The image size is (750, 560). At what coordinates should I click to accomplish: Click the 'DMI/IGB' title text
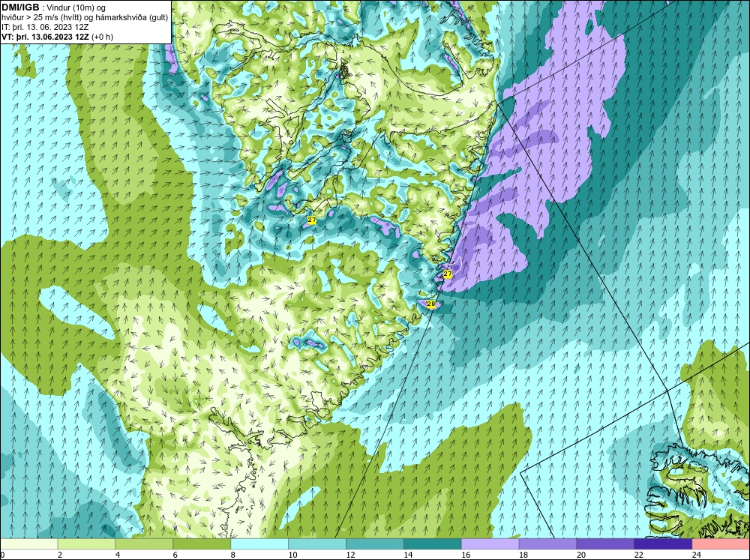coord(20,7)
